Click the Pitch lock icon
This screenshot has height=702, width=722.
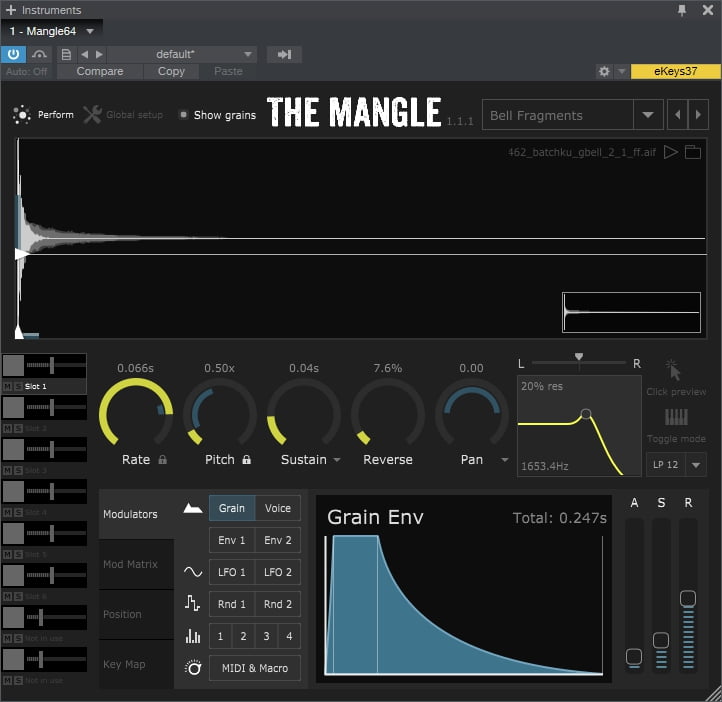(x=247, y=459)
